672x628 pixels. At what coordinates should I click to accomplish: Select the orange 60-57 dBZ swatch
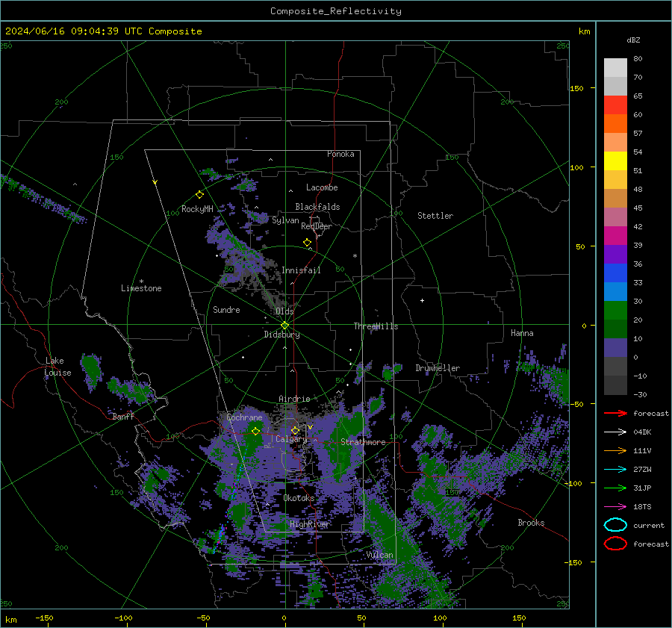click(x=615, y=124)
